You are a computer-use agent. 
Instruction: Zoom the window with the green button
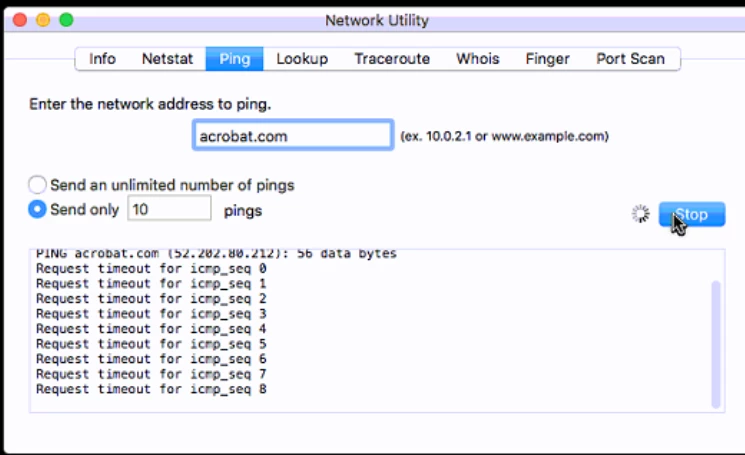coord(67,20)
